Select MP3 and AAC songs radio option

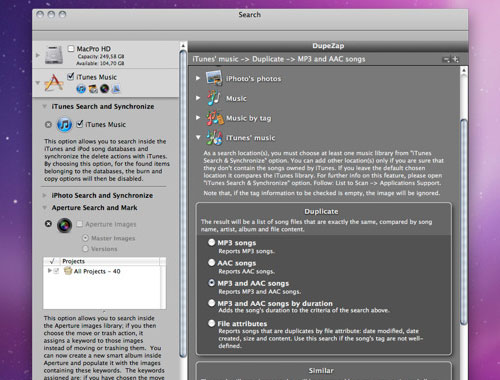click(211, 283)
